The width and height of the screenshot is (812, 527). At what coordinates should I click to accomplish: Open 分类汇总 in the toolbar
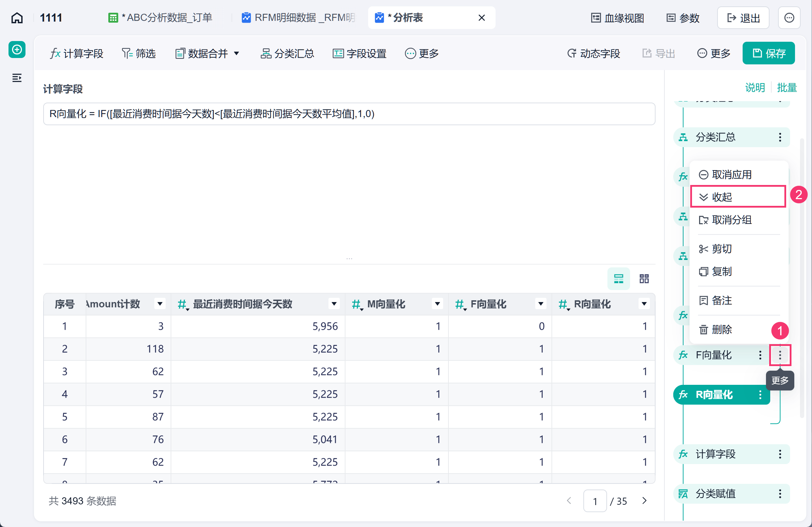point(287,53)
